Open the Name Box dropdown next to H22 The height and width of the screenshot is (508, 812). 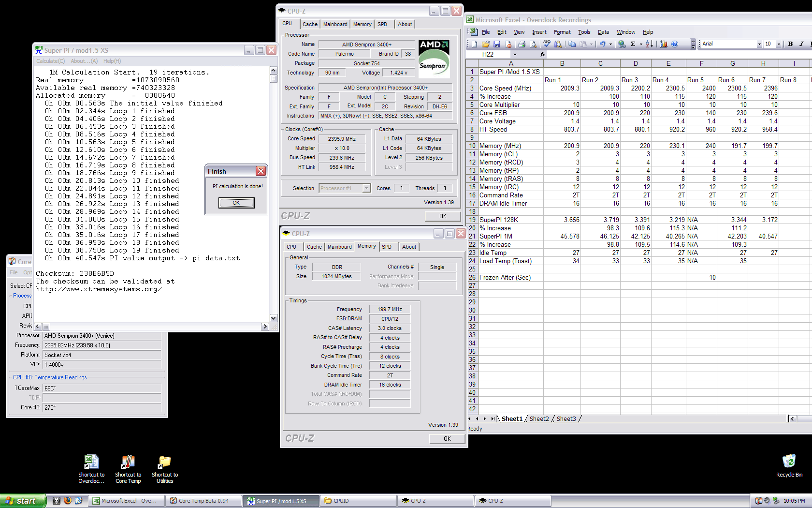click(x=515, y=54)
